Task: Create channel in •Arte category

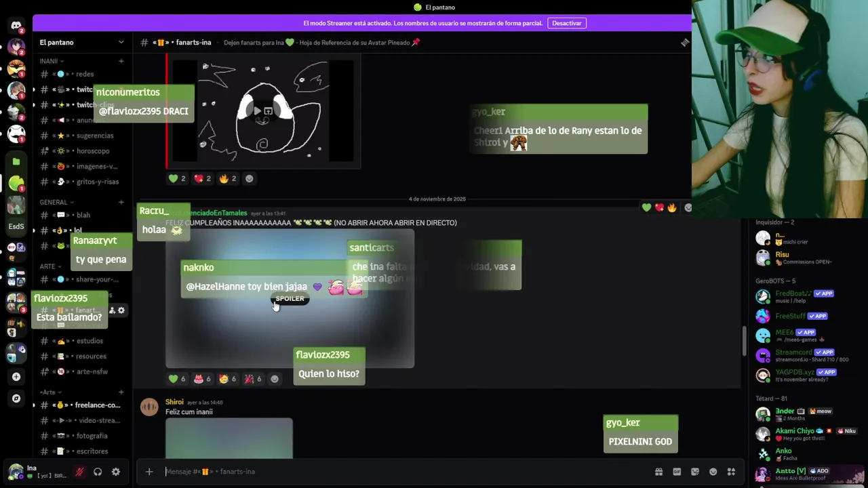Action: click(121, 392)
